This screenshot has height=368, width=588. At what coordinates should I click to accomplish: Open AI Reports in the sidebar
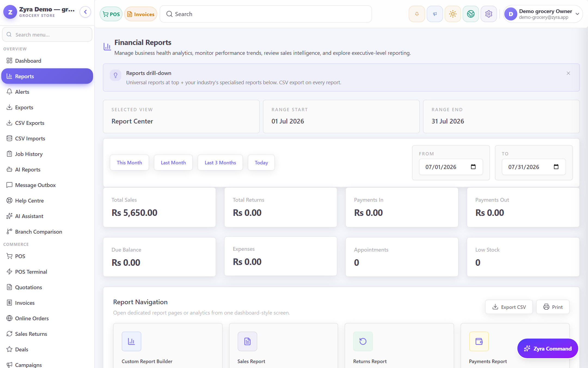47,170
